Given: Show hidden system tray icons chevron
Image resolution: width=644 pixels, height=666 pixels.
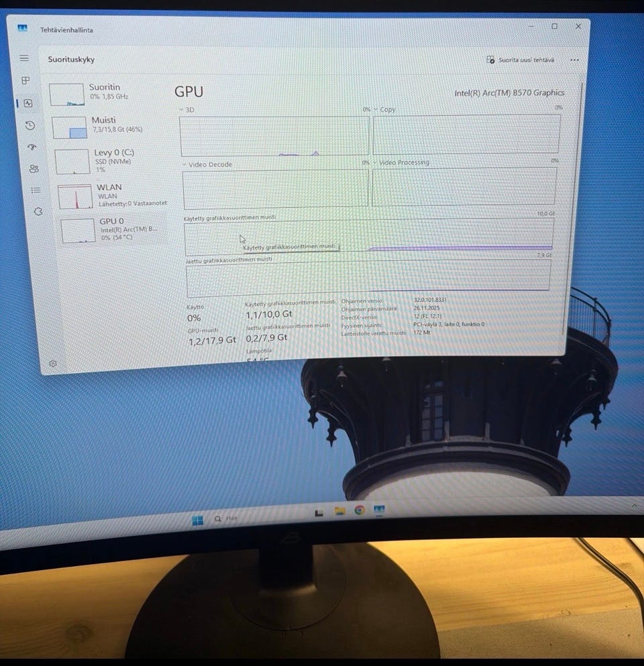Looking at the screenshot, I should 634,506.
